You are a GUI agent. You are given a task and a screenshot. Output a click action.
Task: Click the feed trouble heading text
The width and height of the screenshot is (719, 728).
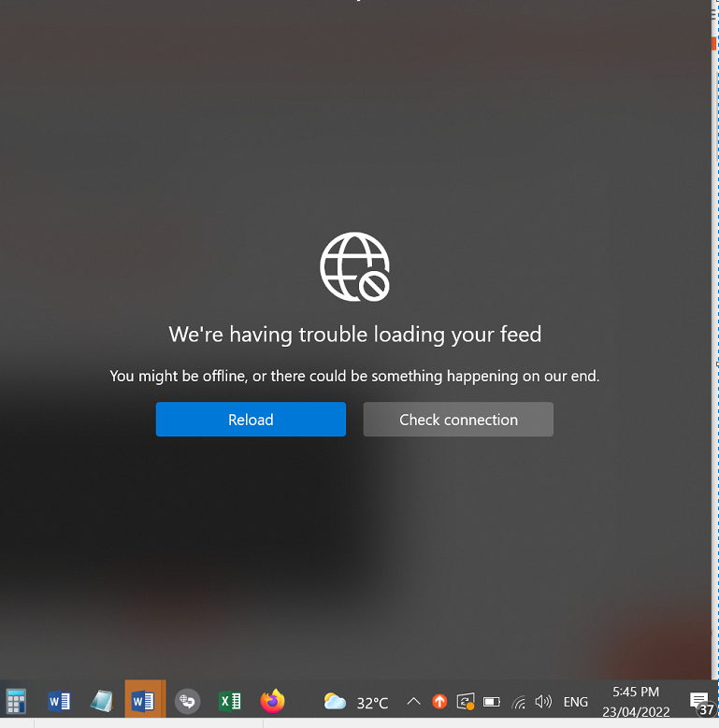click(355, 335)
